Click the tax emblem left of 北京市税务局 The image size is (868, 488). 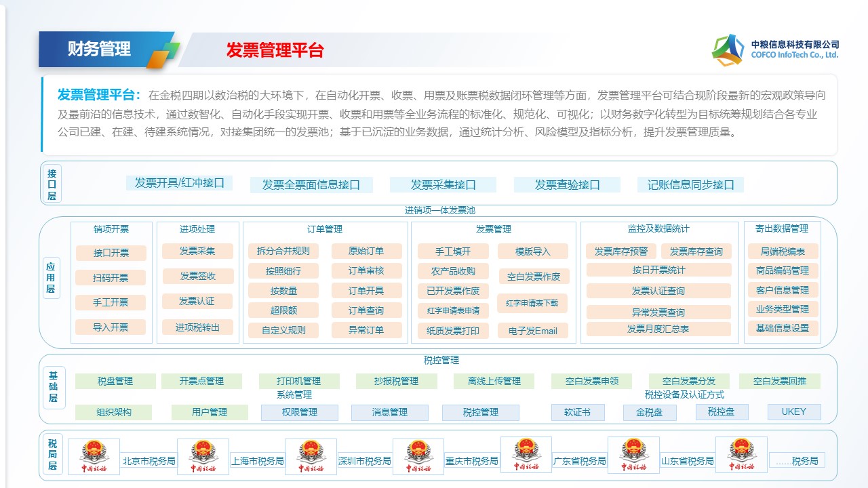[x=93, y=455]
